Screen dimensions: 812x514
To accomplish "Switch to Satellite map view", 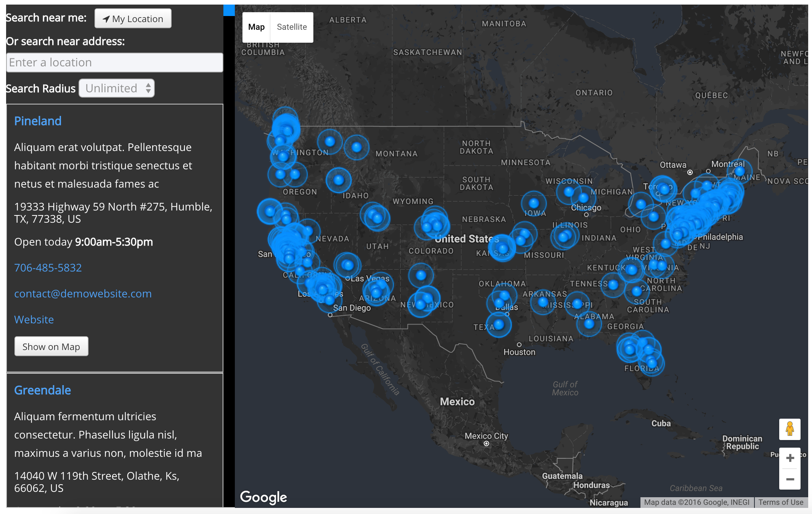I will point(292,27).
